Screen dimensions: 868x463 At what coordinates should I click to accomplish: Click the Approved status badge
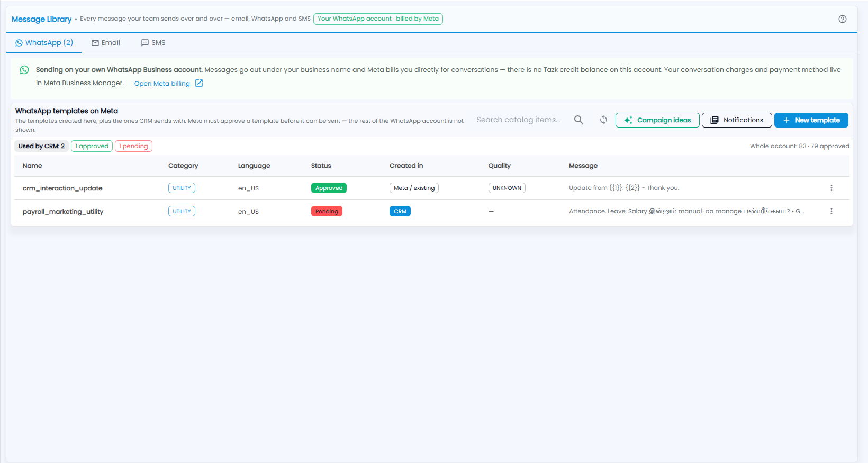point(329,188)
